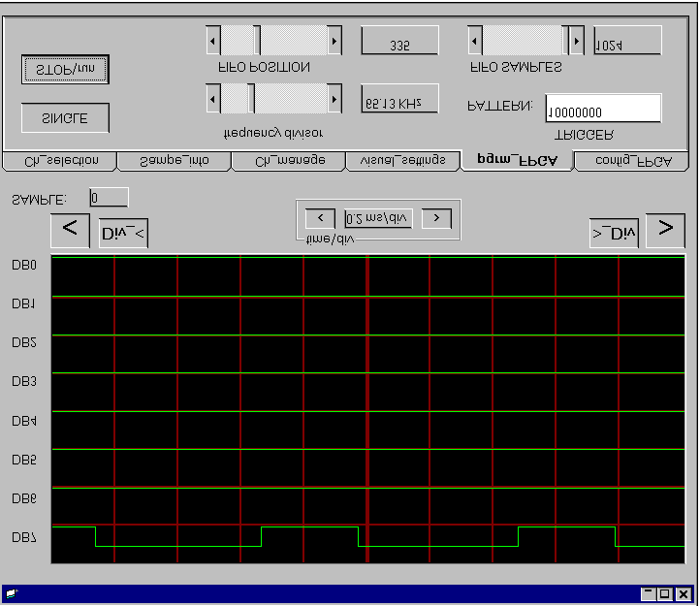Image resolution: width=700 pixels, height=606 pixels.
Task: Click the DB4 channel label
Action: point(24,421)
